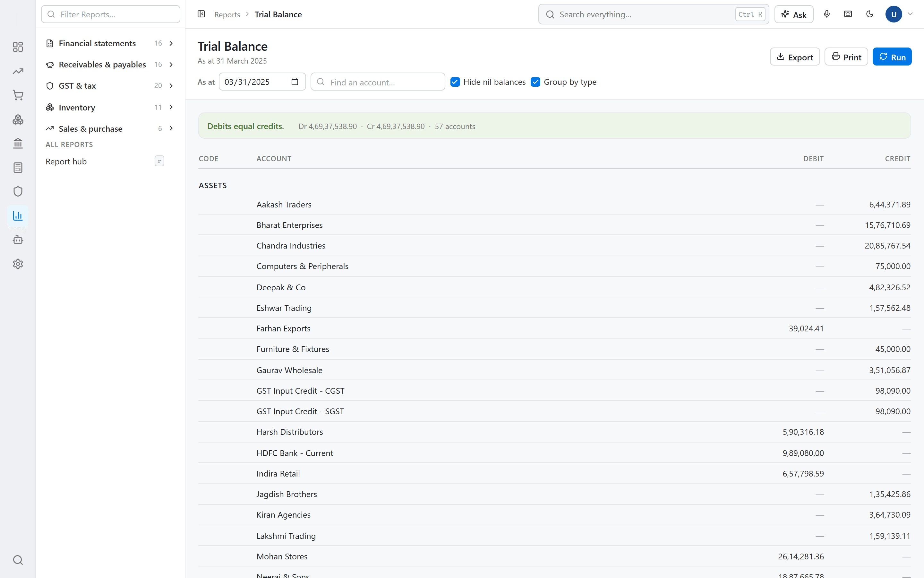The width and height of the screenshot is (924, 578).
Task: Open the banking building icon
Action: pyautogui.click(x=18, y=143)
